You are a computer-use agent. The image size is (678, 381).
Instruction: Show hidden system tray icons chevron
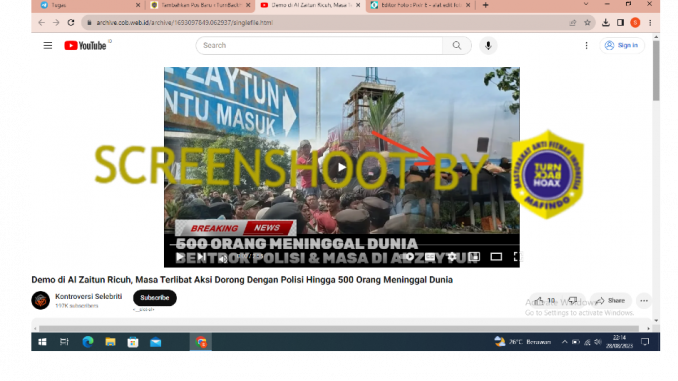tap(564, 342)
